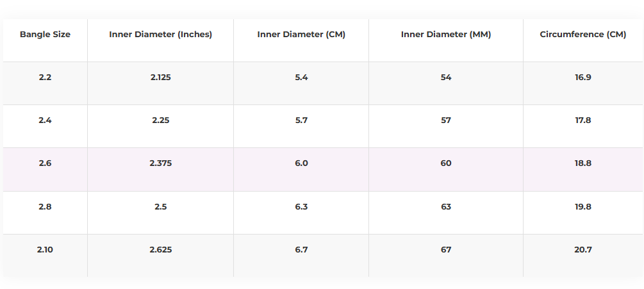
Task: Click the Bangle Size column header
Action: (x=45, y=35)
